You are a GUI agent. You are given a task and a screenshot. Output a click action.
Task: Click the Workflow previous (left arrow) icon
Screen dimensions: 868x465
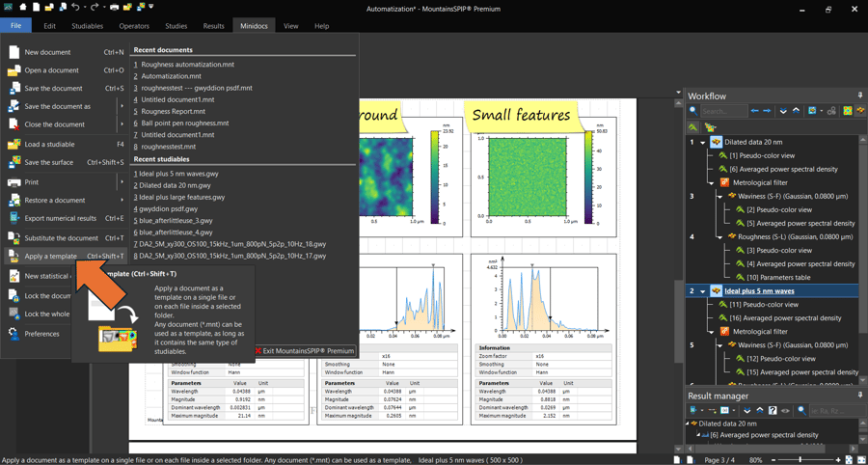coord(754,111)
